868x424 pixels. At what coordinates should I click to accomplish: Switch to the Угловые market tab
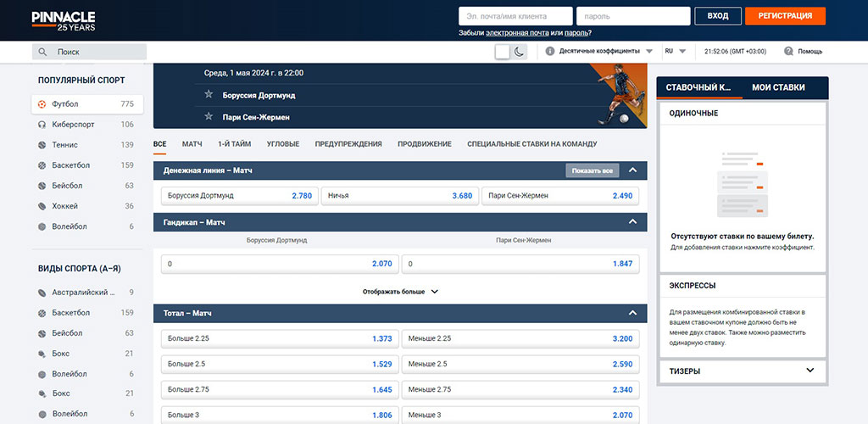tap(283, 144)
